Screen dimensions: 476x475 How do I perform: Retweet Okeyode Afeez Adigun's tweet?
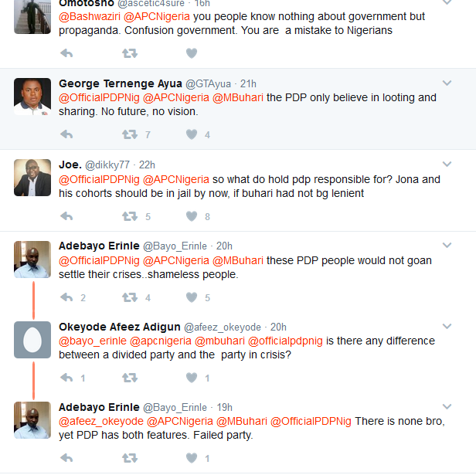click(x=130, y=378)
